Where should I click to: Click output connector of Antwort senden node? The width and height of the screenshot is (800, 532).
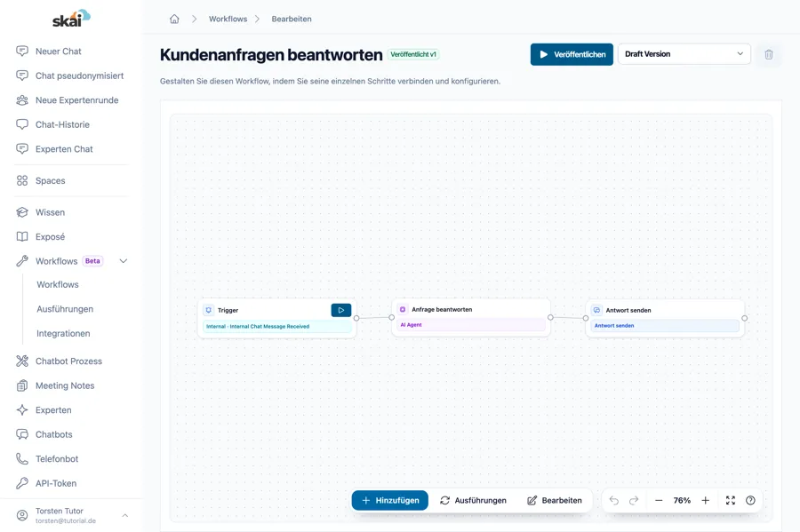coord(744,318)
